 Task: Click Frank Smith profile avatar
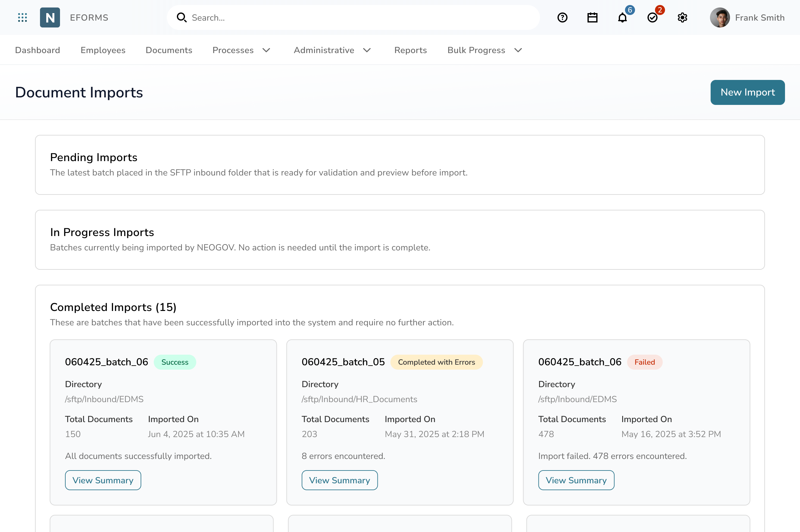tap(719, 18)
